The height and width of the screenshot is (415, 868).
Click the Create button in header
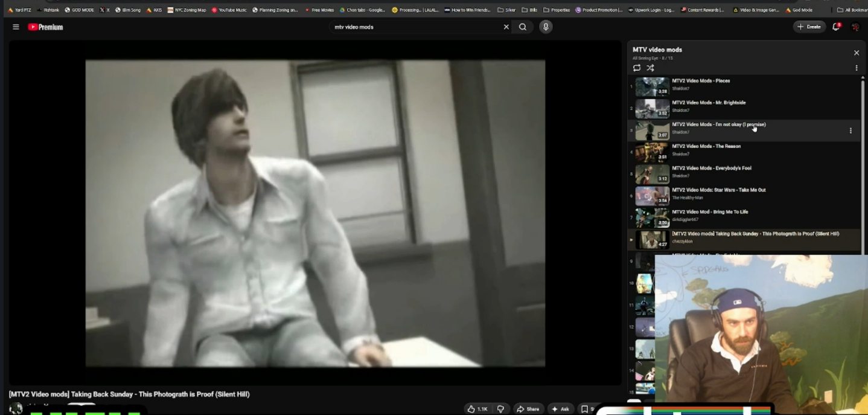coord(809,27)
